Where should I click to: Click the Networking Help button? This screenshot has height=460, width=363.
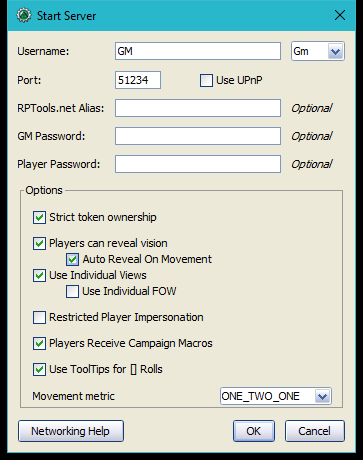[x=71, y=431]
